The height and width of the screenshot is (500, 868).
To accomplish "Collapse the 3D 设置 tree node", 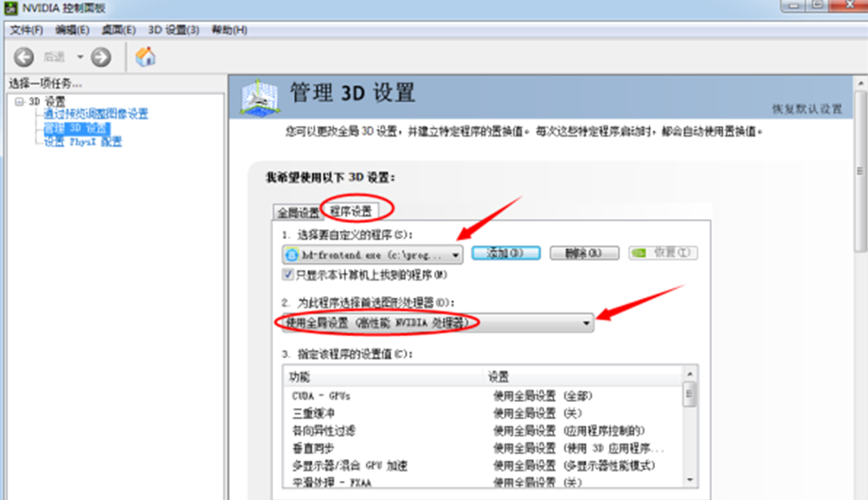I will tap(19, 101).
